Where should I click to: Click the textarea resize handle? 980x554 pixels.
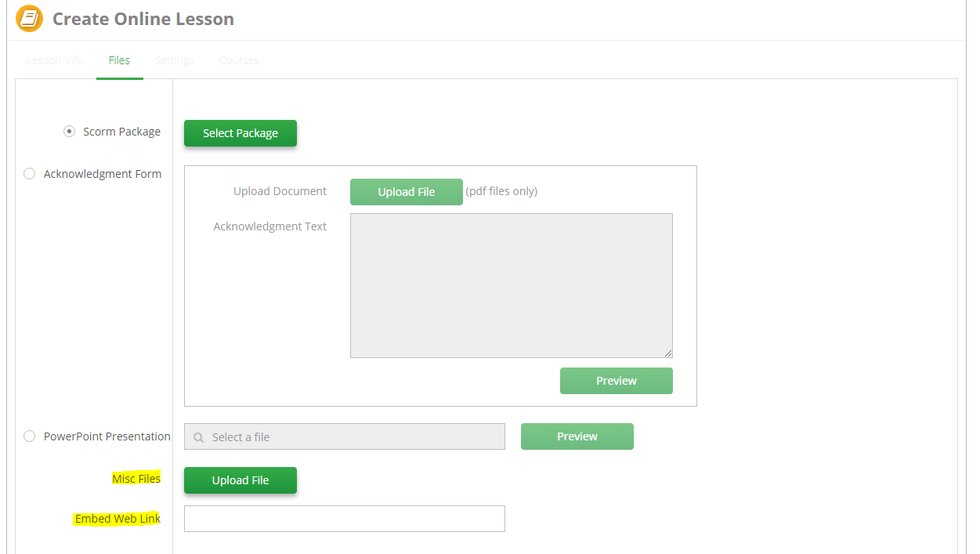669,352
